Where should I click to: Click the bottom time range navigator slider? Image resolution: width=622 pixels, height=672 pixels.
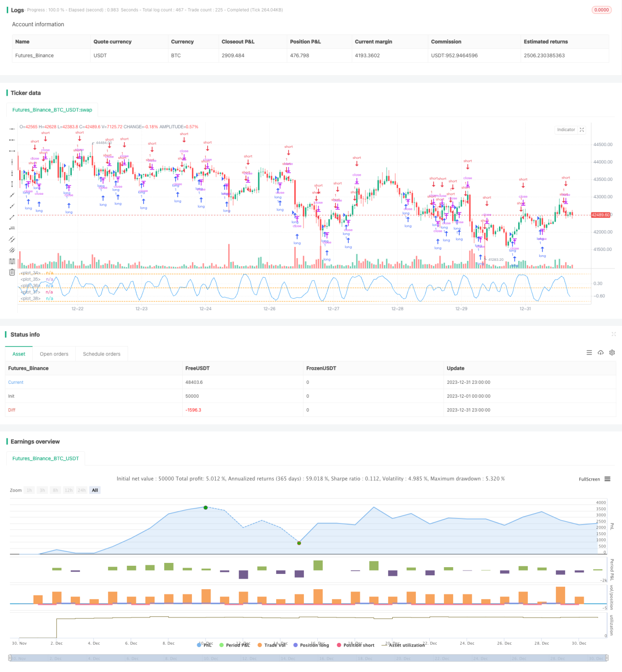[x=308, y=658]
